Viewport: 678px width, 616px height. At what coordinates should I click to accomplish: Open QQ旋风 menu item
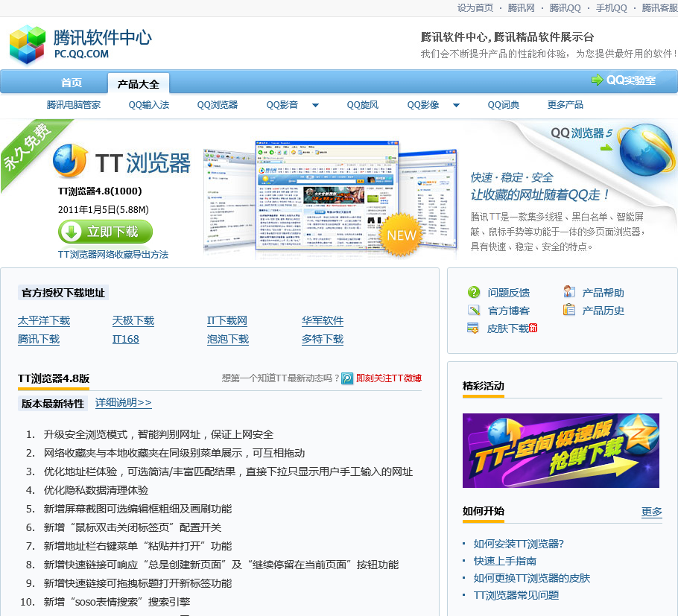point(362,105)
